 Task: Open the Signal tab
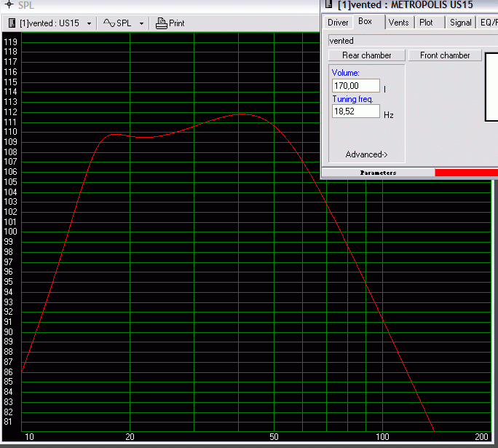point(460,23)
